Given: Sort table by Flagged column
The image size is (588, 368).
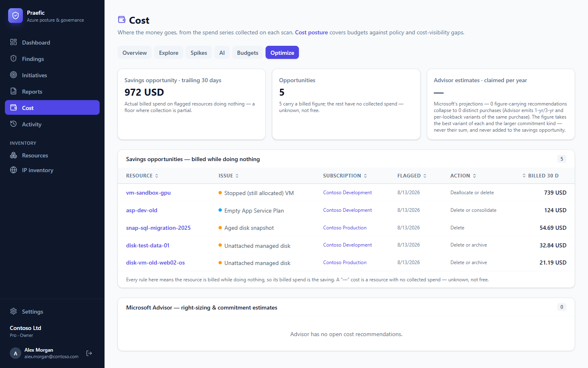Looking at the screenshot, I should point(412,176).
